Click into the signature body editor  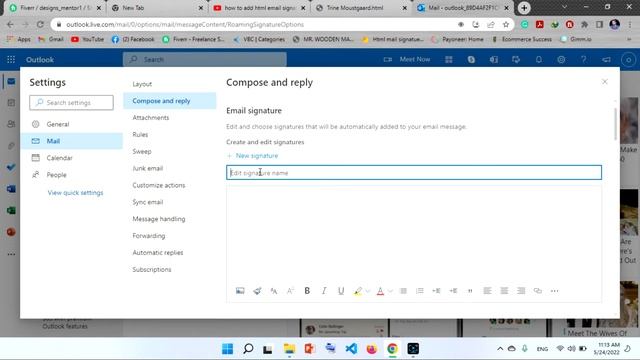pyautogui.click(x=414, y=233)
